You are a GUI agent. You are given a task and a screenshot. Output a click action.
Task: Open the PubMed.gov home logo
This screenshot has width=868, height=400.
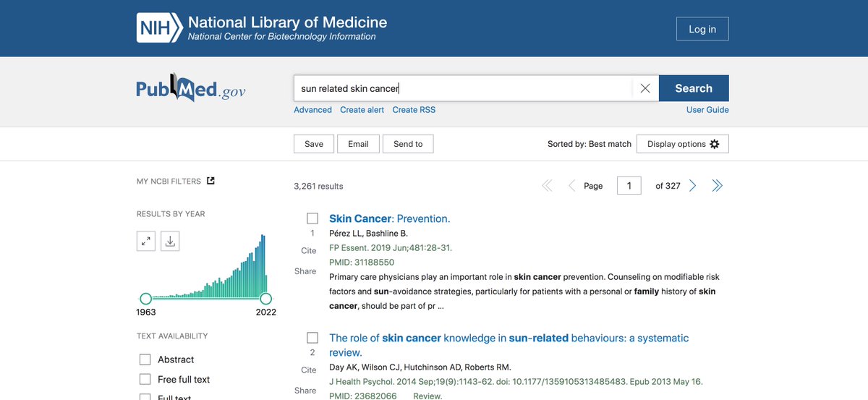[191, 88]
